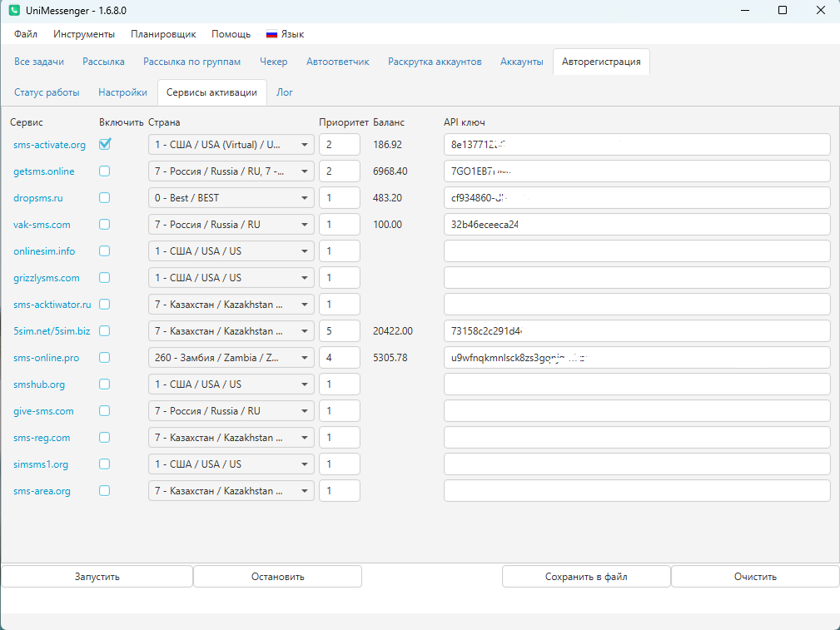Viewport: 840px width, 630px height.
Task: Enable 5sim.net/5sim.biz checkbox
Action: (104, 331)
